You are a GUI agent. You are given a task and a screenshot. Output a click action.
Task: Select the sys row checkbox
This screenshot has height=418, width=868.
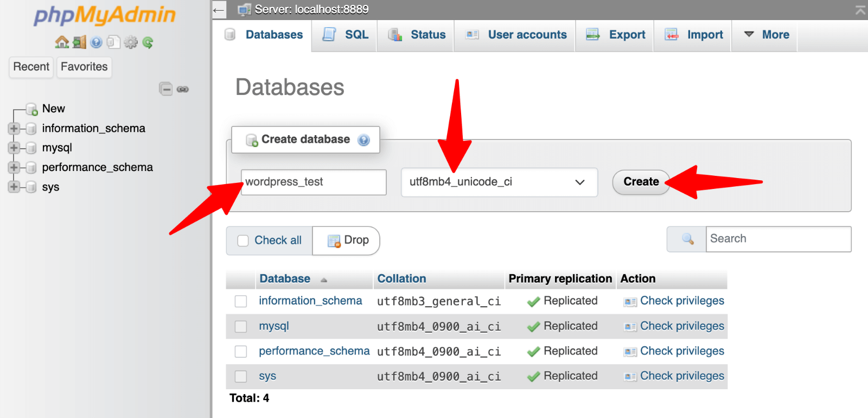click(x=241, y=376)
